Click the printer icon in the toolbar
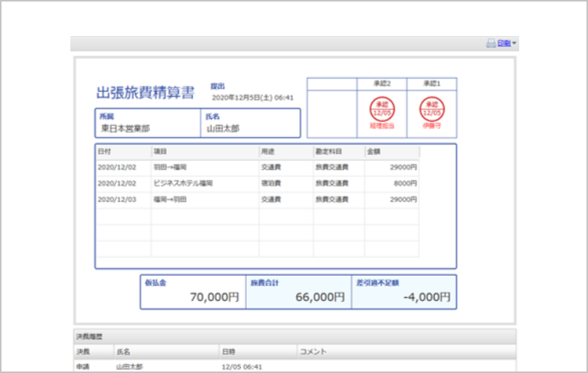The image size is (588, 373). (491, 43)
